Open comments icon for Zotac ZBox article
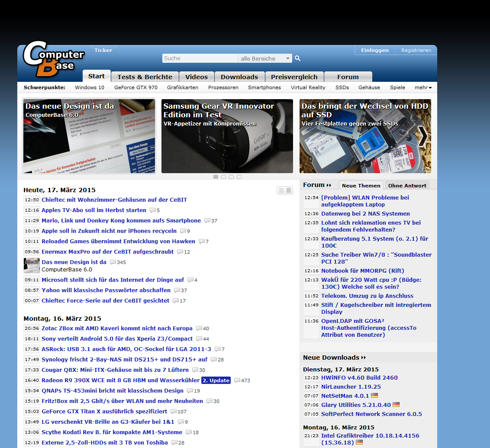490x448 pixels. (x=199, y=329)
